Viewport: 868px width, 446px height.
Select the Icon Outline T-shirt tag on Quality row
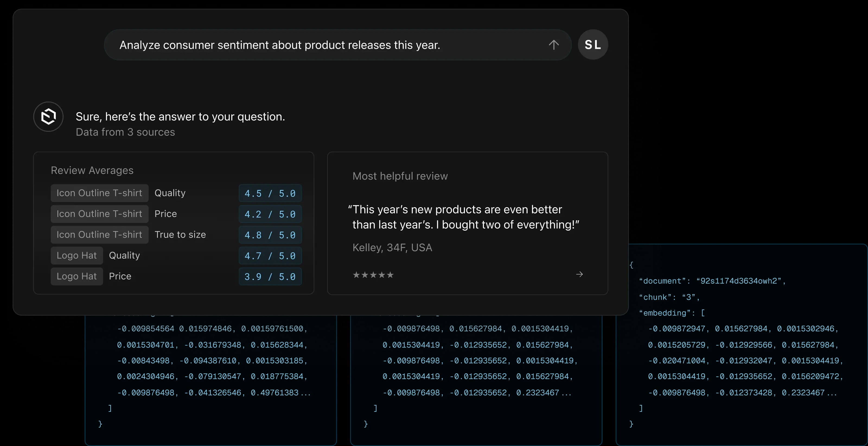pyautogui.click(x=99, y=193)
